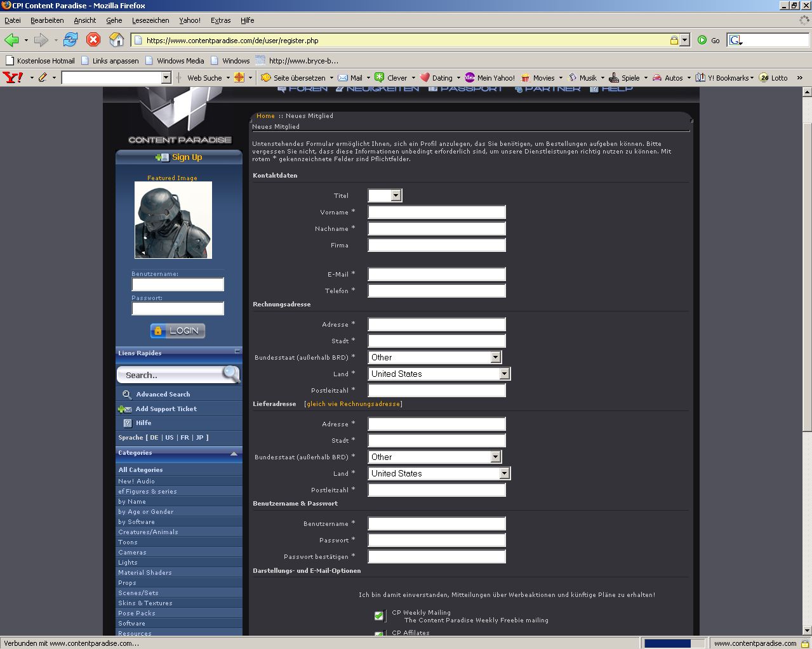
Task: Open the Autos toolbar item
Action: pyautogui.click(x=668, y=78)
